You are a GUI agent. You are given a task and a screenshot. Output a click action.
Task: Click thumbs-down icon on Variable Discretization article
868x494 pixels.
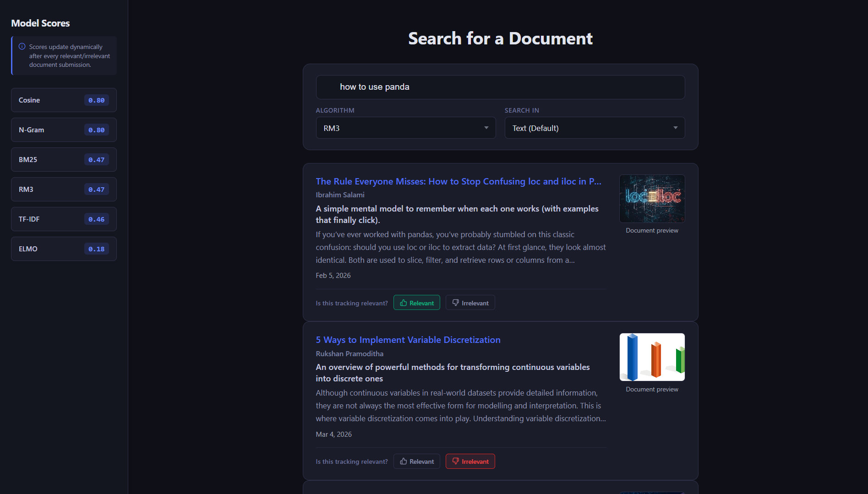(x=456, y=461)
